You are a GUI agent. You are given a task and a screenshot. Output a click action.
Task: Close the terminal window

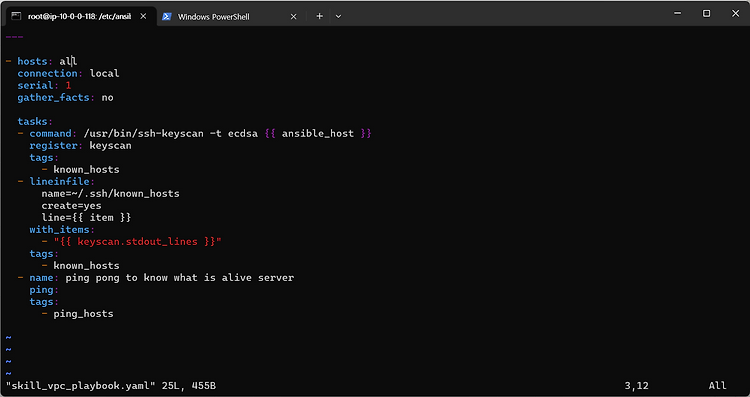click(x=736, y=13)
